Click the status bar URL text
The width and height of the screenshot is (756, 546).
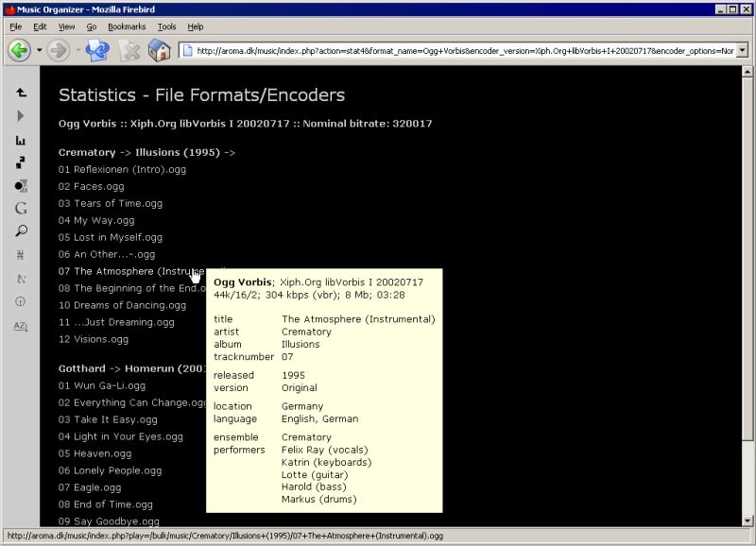click(225, 536)
